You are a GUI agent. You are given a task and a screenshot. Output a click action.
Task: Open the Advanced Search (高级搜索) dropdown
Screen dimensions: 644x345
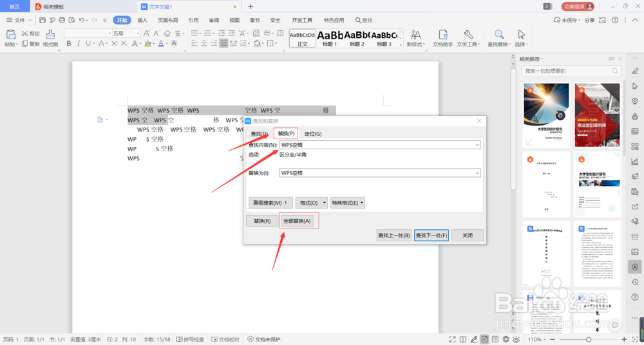click(x=270, y=203)
